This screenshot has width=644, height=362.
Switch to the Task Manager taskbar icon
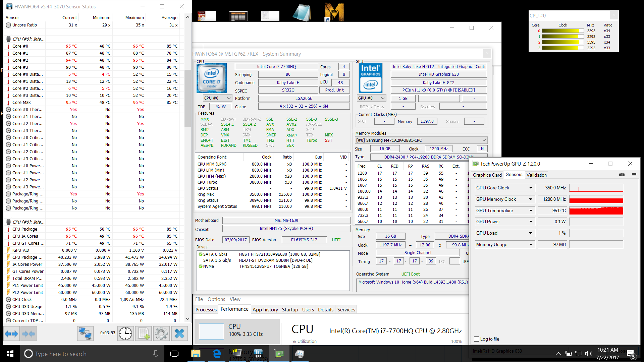pos(300,354)
